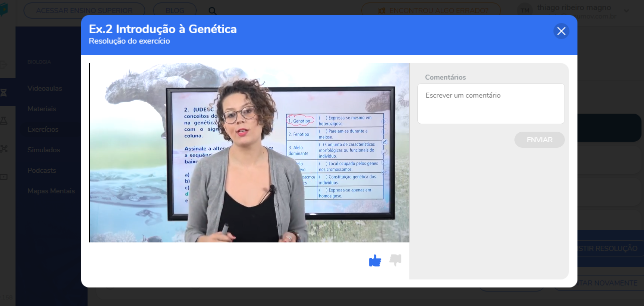Expand the user account dropdown chevron
The width and height of the screenshot is (644, 306).
pos(626,11)
